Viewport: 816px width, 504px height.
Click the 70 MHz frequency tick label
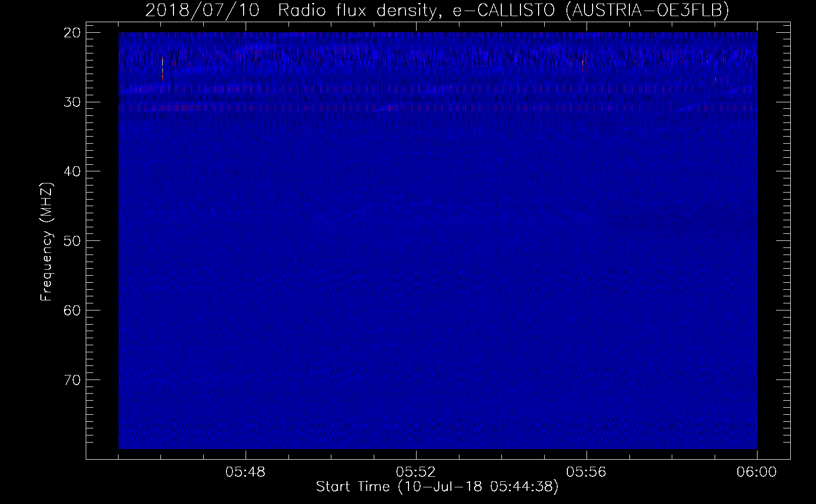click(73, 380)
